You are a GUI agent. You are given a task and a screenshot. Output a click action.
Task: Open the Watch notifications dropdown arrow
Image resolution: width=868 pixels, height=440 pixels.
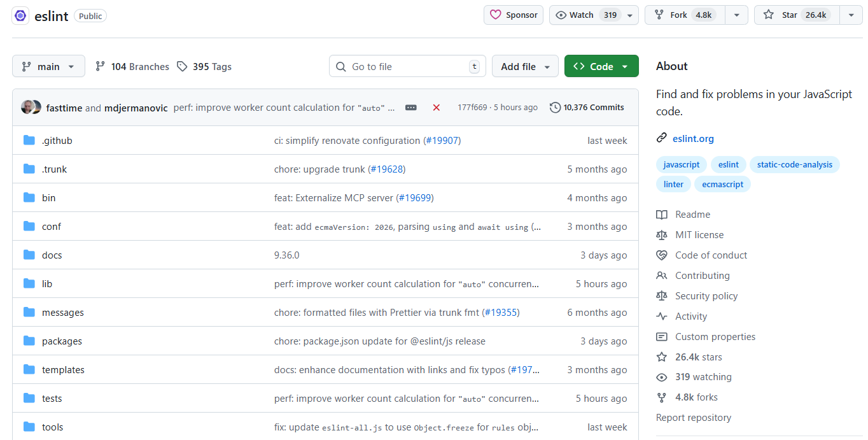coord(630,15)
